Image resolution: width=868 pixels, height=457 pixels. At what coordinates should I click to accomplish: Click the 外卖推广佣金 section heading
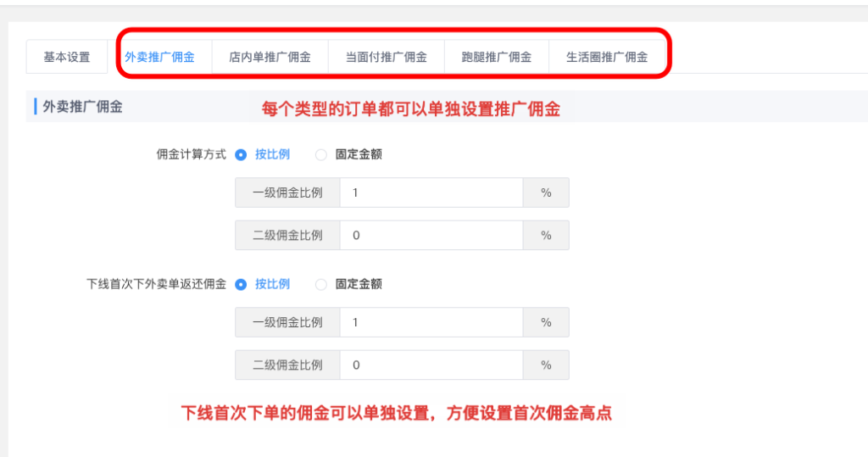pos(82,107)
